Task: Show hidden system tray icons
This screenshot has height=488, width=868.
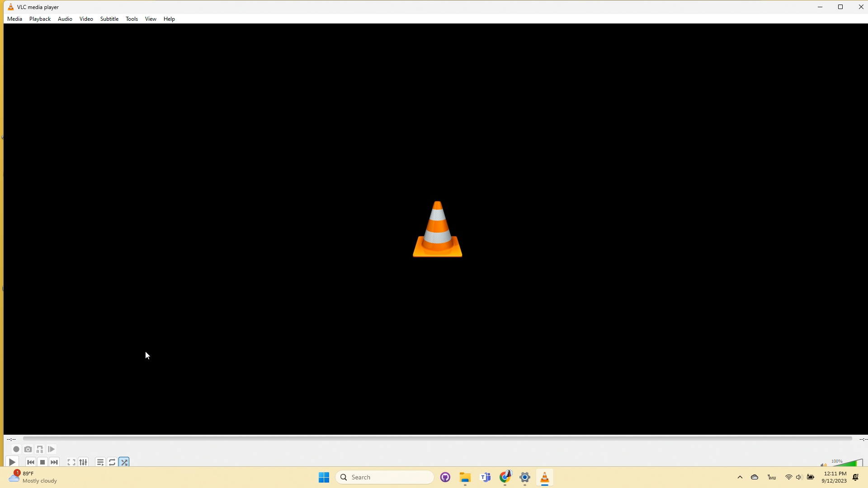Action: [x=740, y=477]
